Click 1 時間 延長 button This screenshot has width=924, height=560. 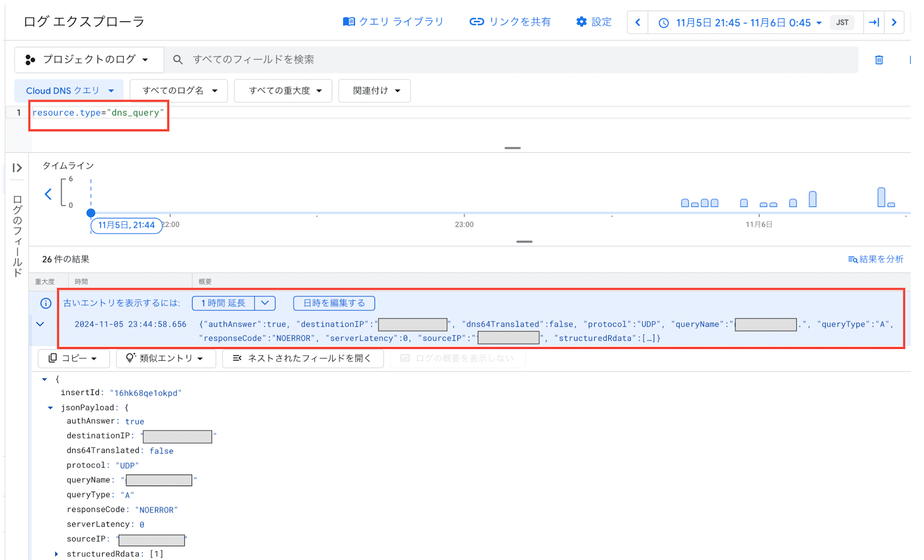pos(223,303)
